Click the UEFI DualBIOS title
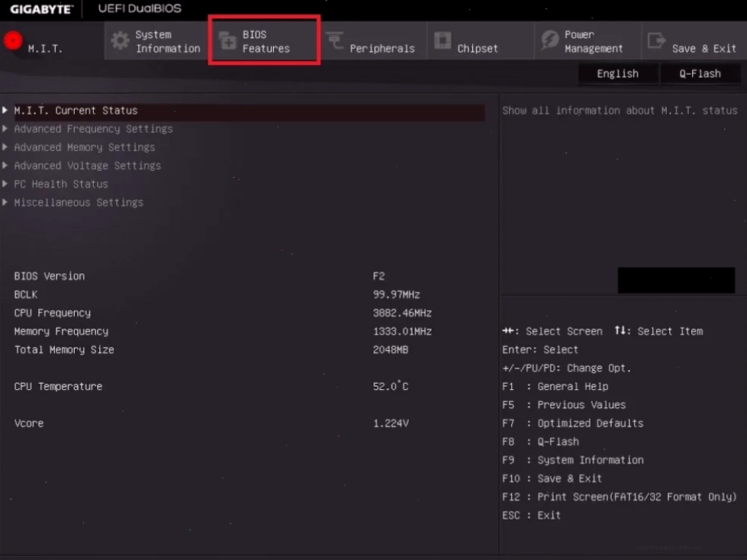747x560 pixels. pos(140,8)
